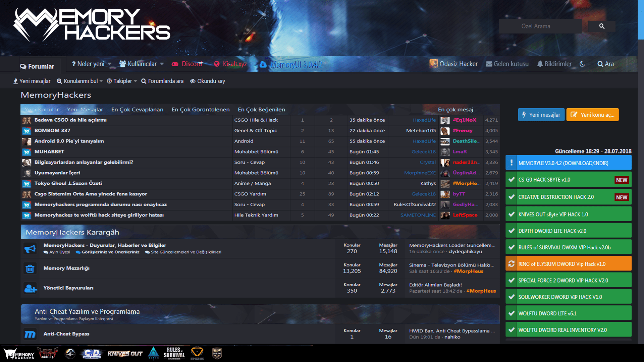Expand the Neler yeni dropdown arrow

[x=109, y=64]
